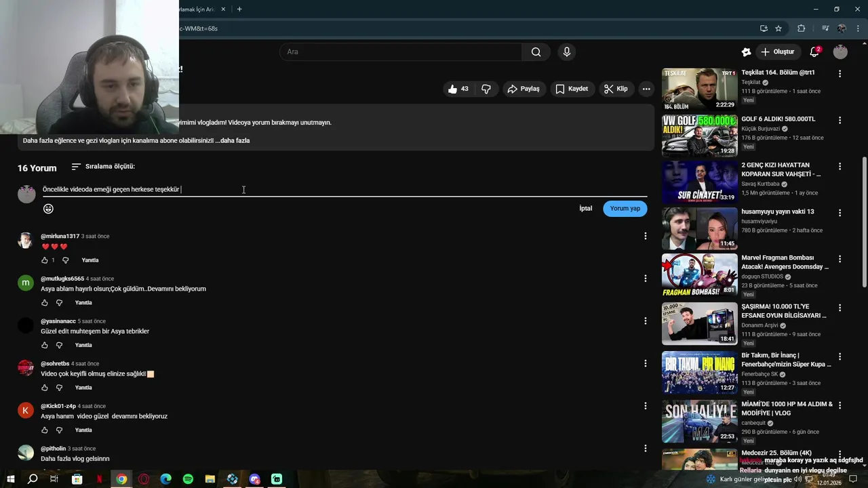Dislike the comment by @mirluna1317
The height and width of the screenshot is (488, 868).
pyautogui.click(x=66, y=260)
